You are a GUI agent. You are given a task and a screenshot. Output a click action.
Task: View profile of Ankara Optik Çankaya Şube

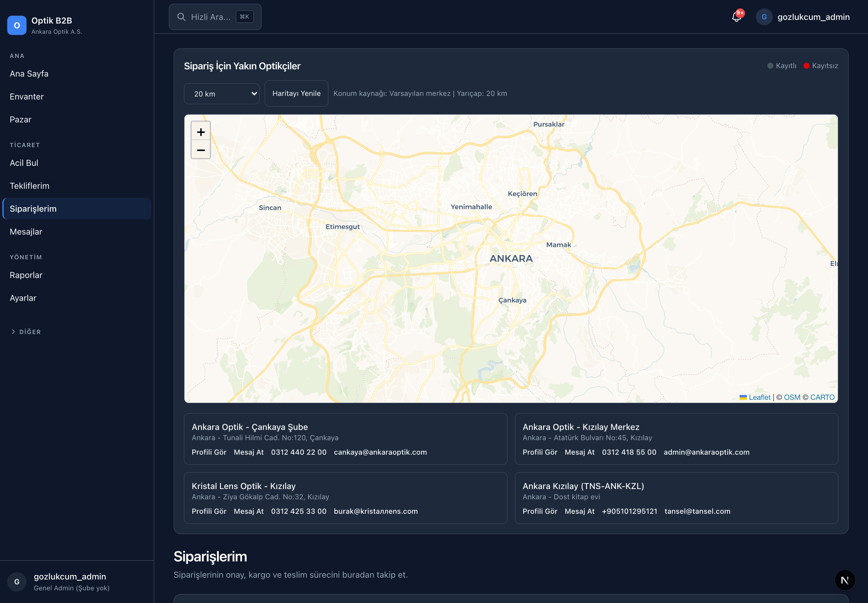tap(209, 452)
